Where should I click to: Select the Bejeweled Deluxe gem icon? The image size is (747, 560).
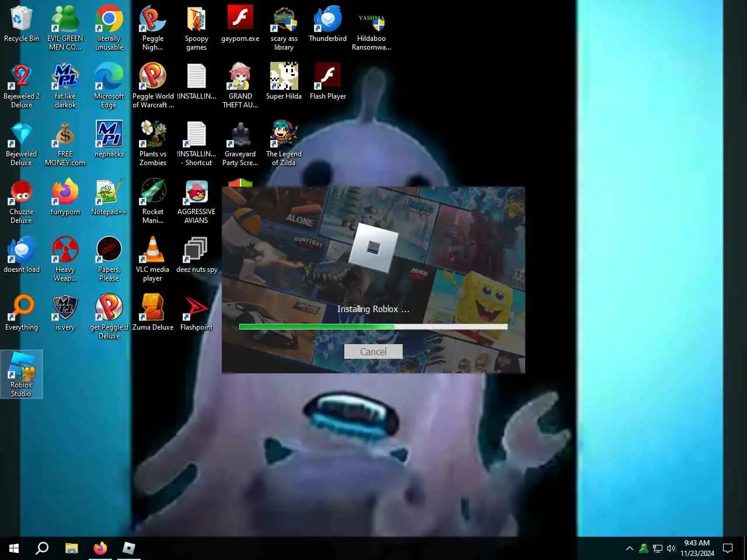[22, 143]
